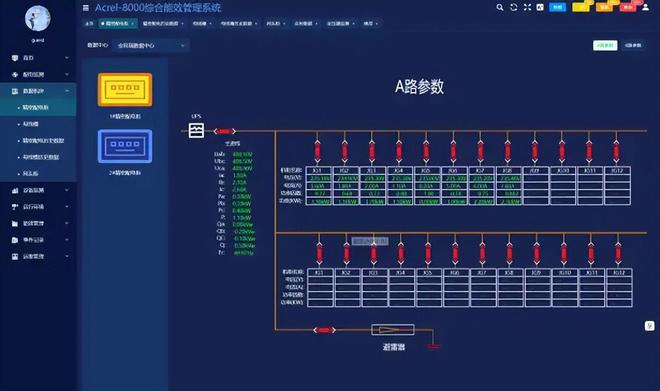Close the active green-dot tab via its x

[x=133, y=24]
